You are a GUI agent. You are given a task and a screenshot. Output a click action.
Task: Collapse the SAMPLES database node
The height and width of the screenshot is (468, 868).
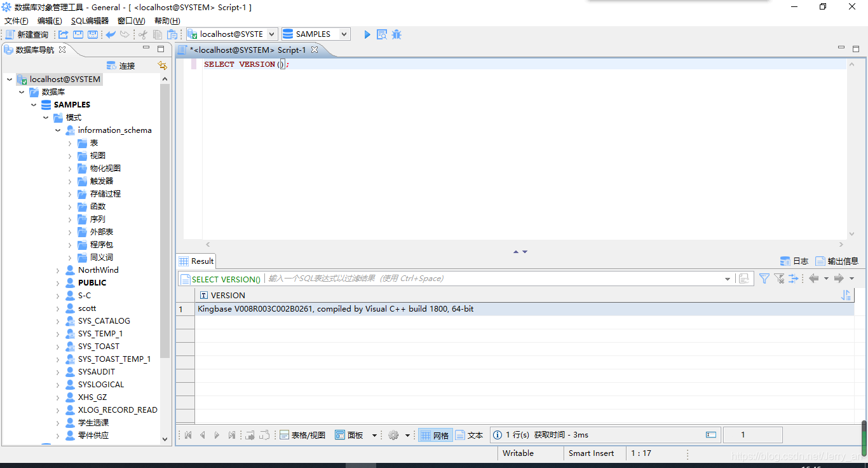(34, 105)
